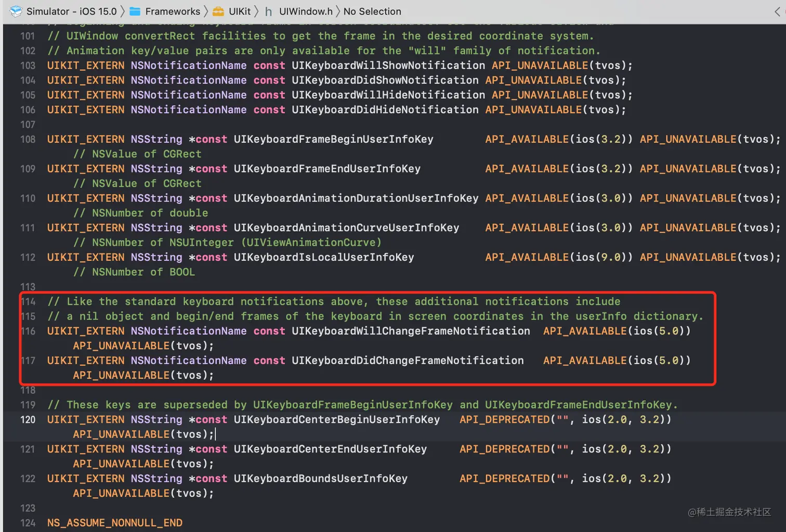The width and height of the screenshot is (786, 532).
Task: Click line number 122 in the gutter
Action: [28, 479]
